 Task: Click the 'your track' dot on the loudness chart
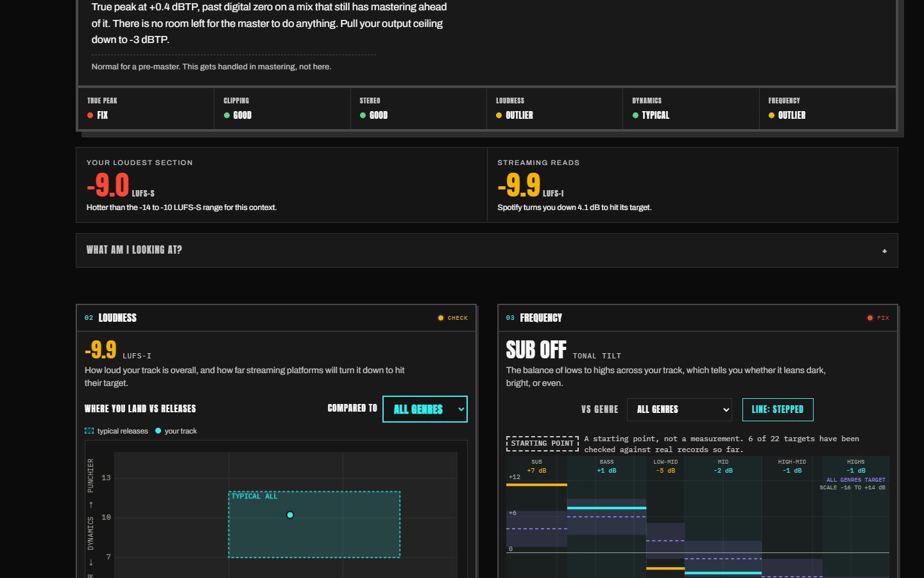pyautogui.click(x=290, y=515)
